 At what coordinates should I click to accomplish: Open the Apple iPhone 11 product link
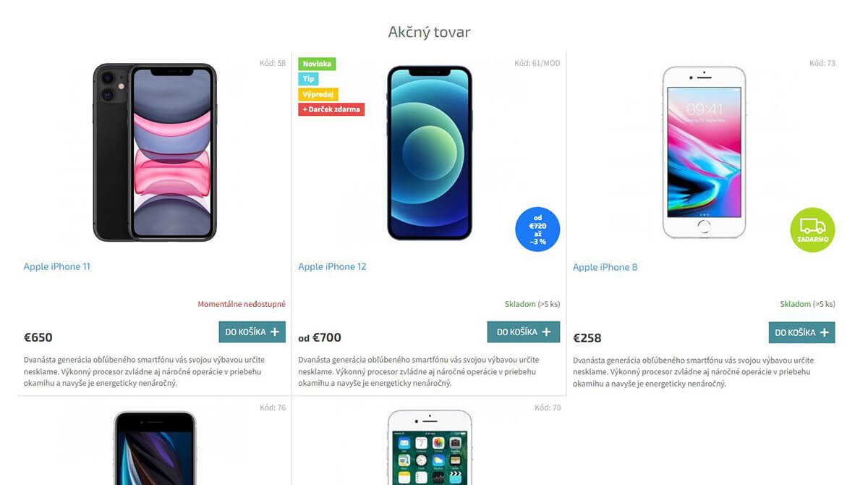click(57, 266)
